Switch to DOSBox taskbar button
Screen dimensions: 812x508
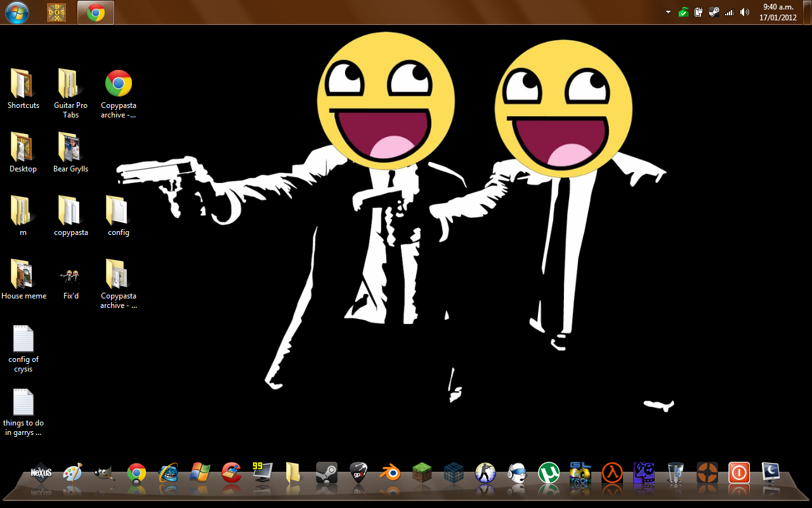[56, 13]
